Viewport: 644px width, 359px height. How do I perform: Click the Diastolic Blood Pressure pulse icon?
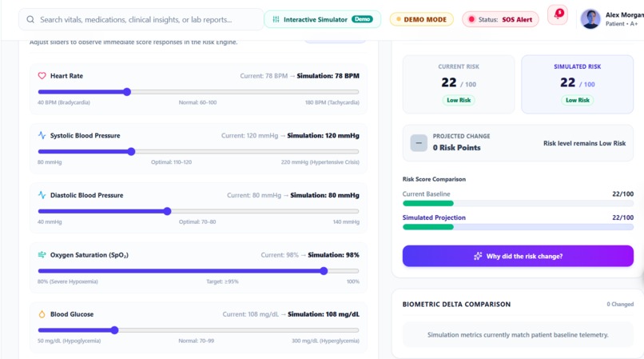42,195
